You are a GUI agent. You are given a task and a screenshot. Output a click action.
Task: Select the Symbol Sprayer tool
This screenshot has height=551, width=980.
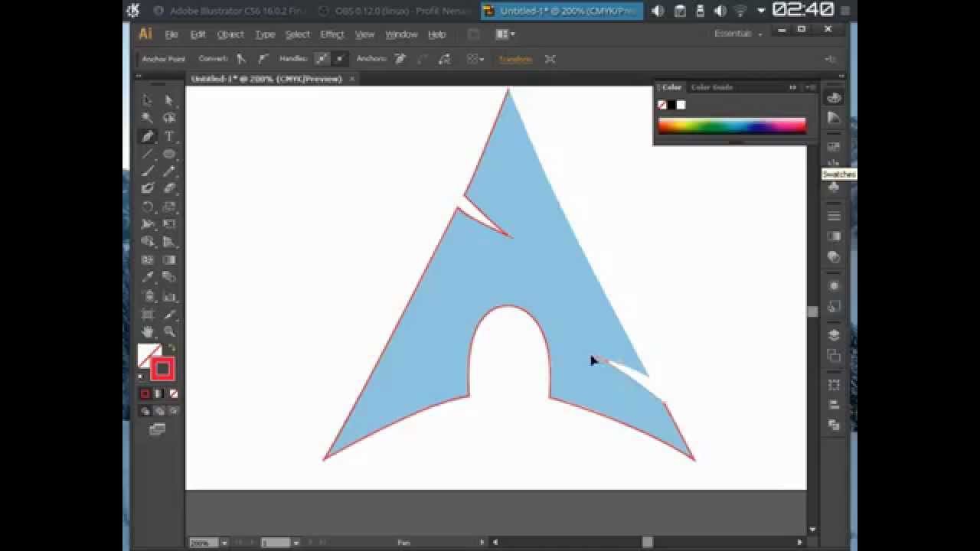(147, 296)
